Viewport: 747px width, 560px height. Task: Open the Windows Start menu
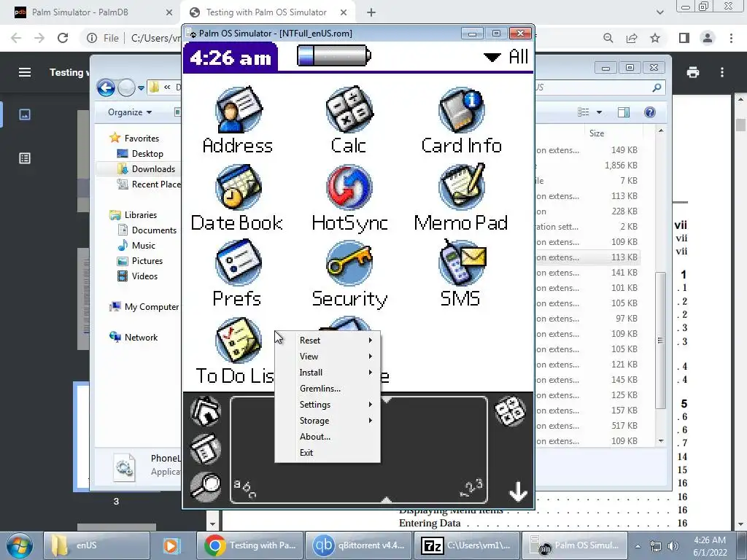click(x=20, y=545)
